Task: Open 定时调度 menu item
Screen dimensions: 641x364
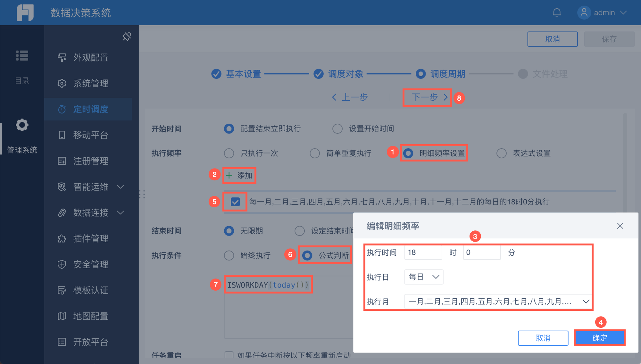Action: click(91, 109)
